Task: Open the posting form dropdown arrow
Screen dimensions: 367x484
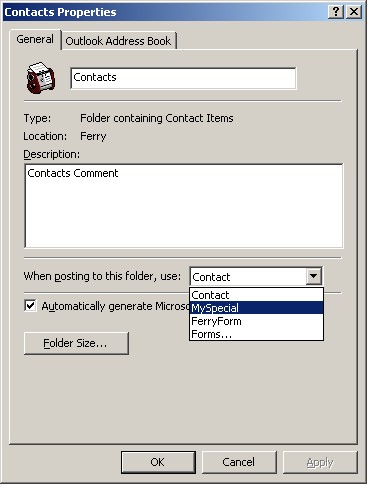Action: 314,276
